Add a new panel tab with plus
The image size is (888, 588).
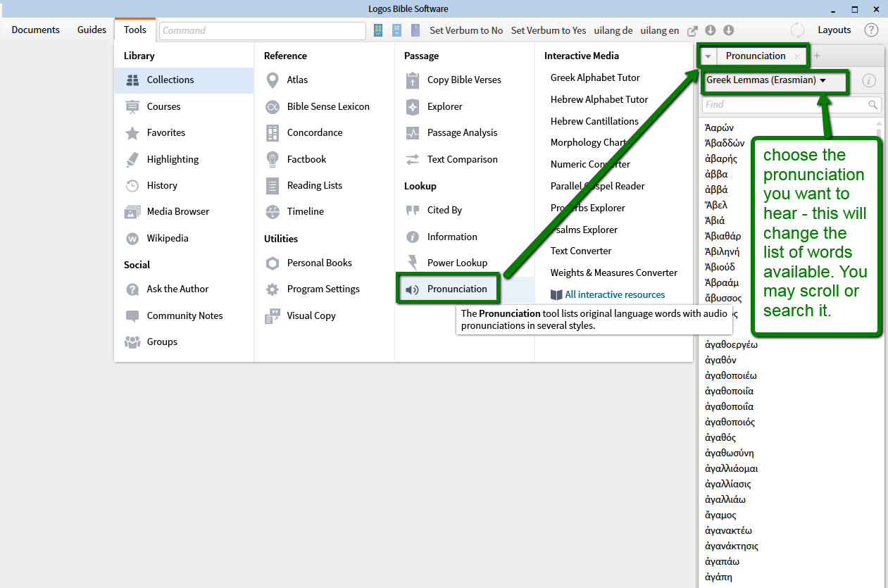(x=817, y=56)
